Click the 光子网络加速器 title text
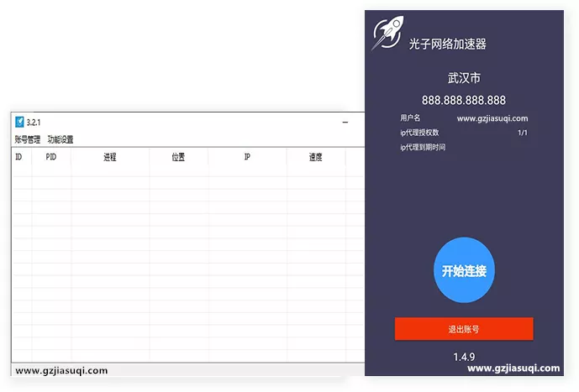The width and height of the screenshot is (579, 392). 447,44
